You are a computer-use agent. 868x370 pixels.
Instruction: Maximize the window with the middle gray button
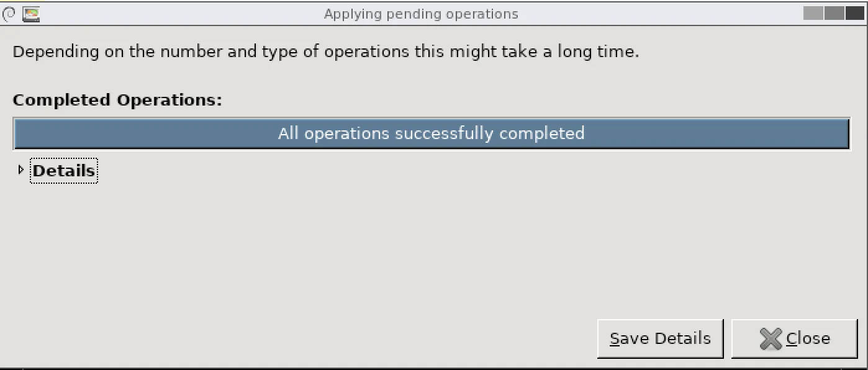834,13
